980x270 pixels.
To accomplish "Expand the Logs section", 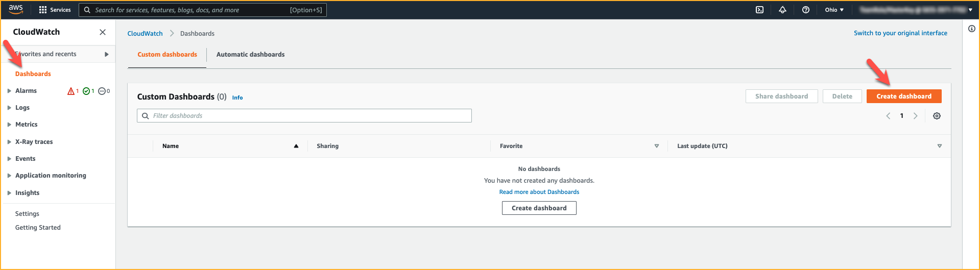I will (x=9, y=108).
